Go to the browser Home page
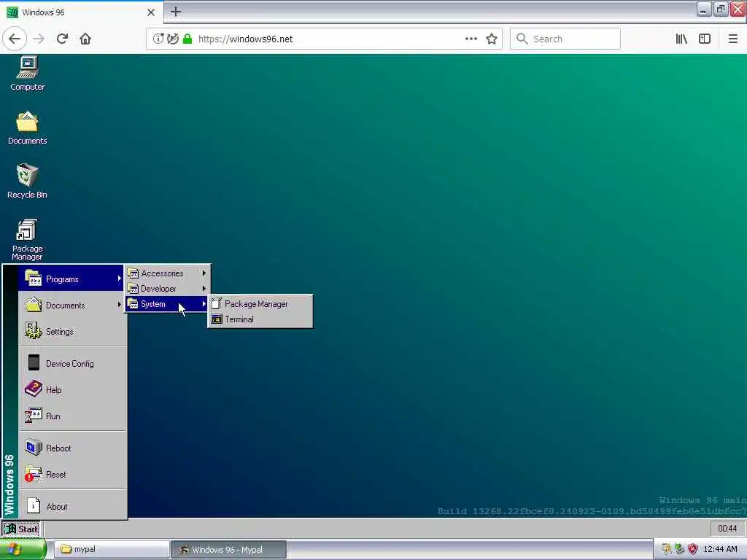The width and height of the screenshot is (747, 560). 85,39
